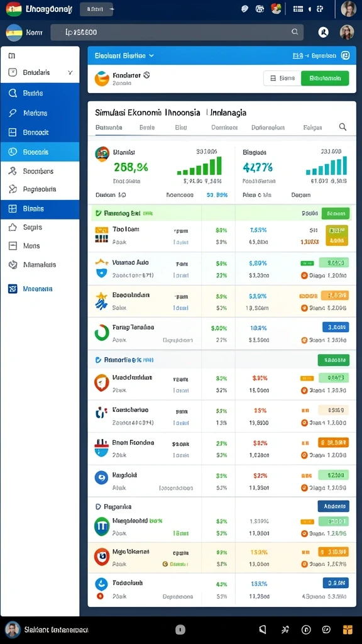Click the green button in second section header
This screenshot has height=644, width=362.
[334, 360]
